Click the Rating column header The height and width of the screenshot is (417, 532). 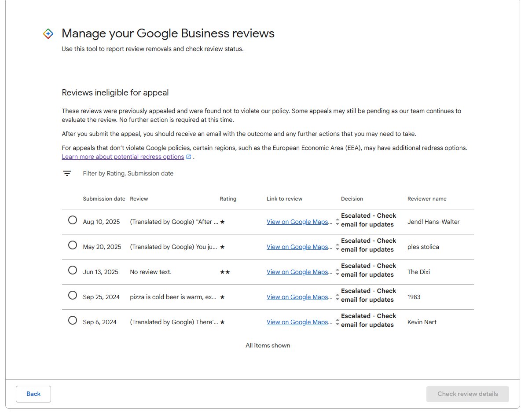tap(228, 199)
